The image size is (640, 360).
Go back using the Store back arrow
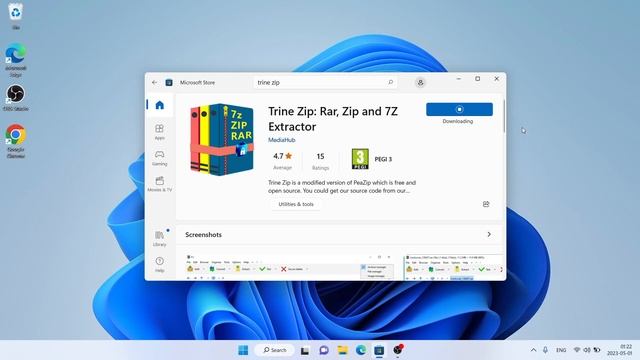154,82
